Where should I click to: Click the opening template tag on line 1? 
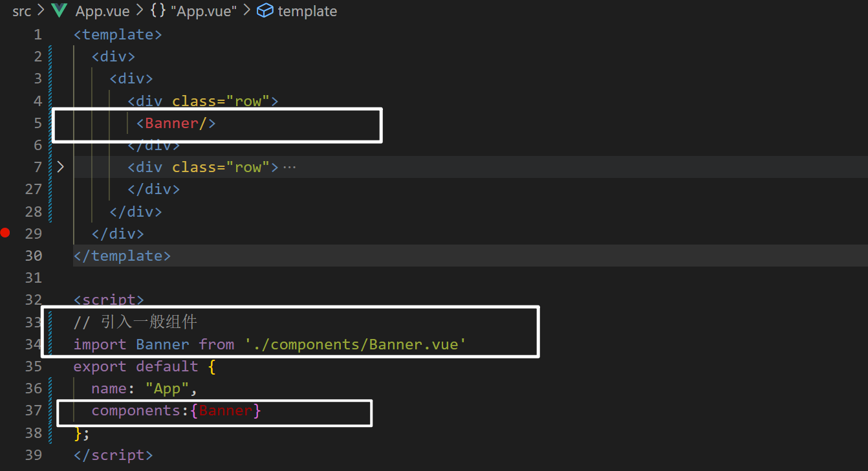pos(118,34)
